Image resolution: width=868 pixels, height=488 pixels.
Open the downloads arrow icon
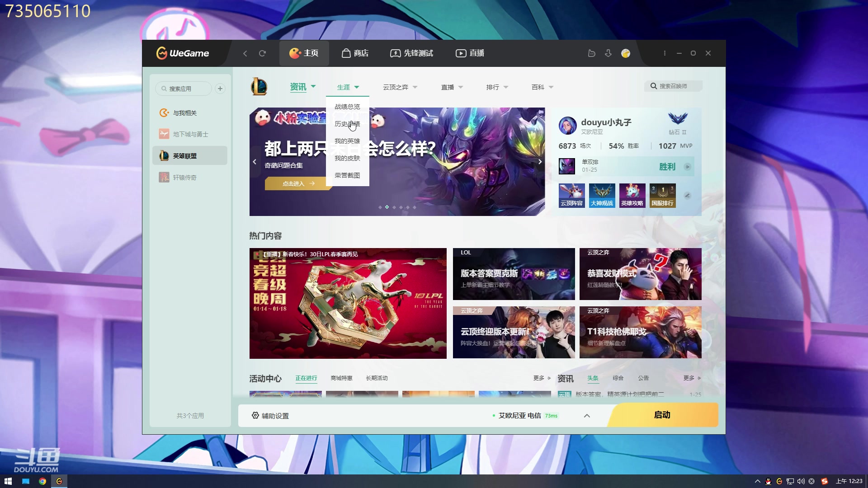tap(608, 53)
